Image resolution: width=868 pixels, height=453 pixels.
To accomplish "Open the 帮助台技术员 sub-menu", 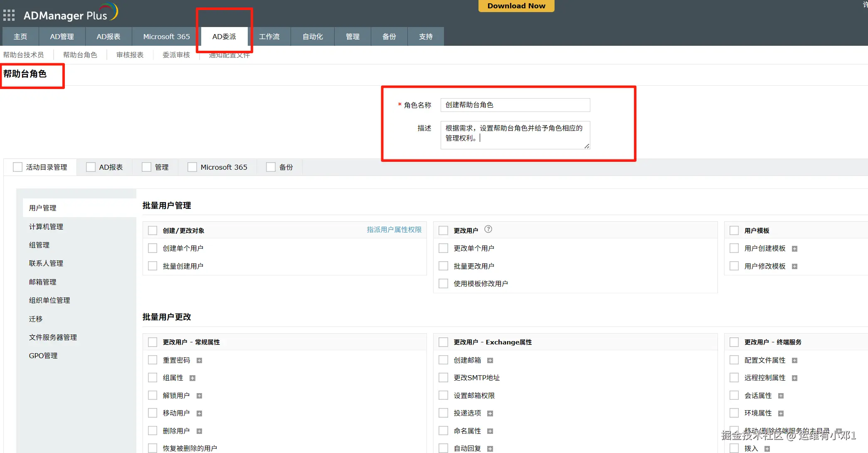I will (23, 55).
